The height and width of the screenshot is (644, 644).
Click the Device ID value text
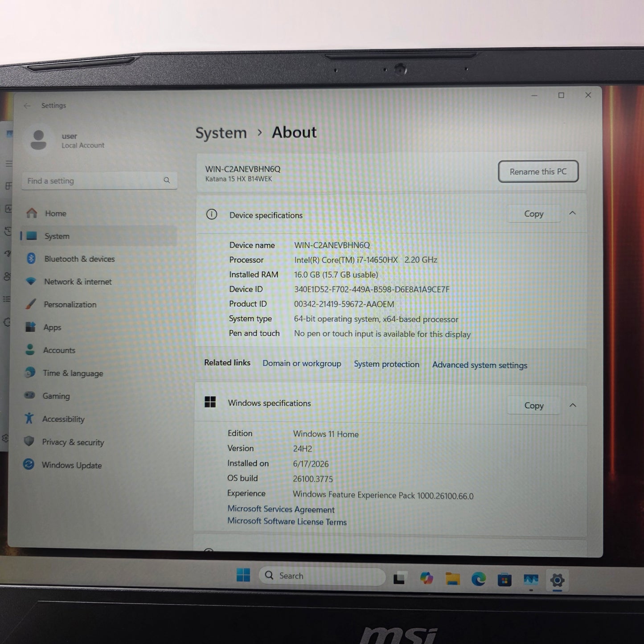[x=372, y=289]
